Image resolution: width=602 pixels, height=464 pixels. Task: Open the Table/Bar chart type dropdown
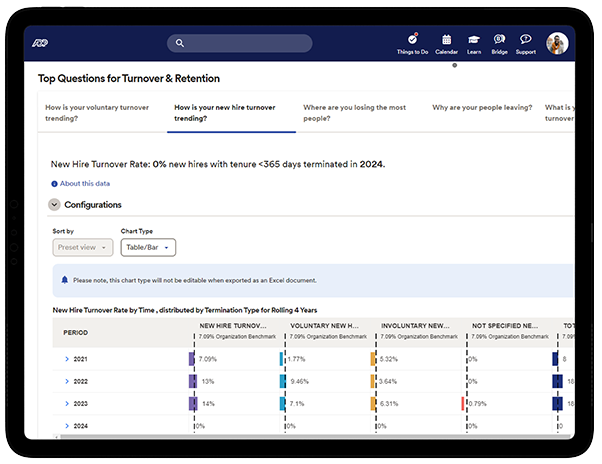[148, 247]
